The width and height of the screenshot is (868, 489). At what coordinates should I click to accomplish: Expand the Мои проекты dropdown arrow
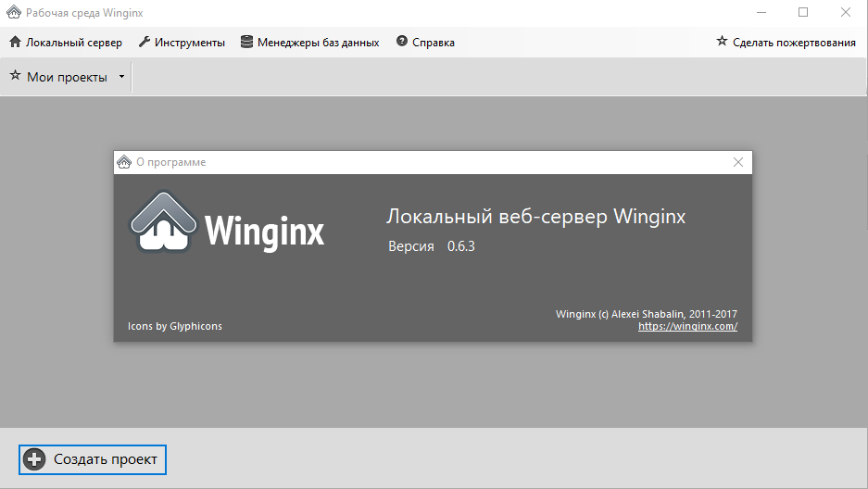pos(121,77)
